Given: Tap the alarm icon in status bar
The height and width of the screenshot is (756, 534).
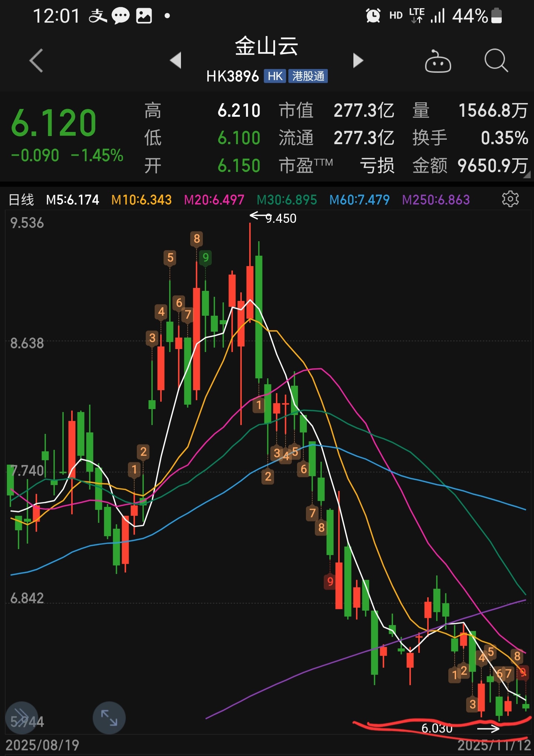Looking at the screenshot, I should tap(373, 16).
